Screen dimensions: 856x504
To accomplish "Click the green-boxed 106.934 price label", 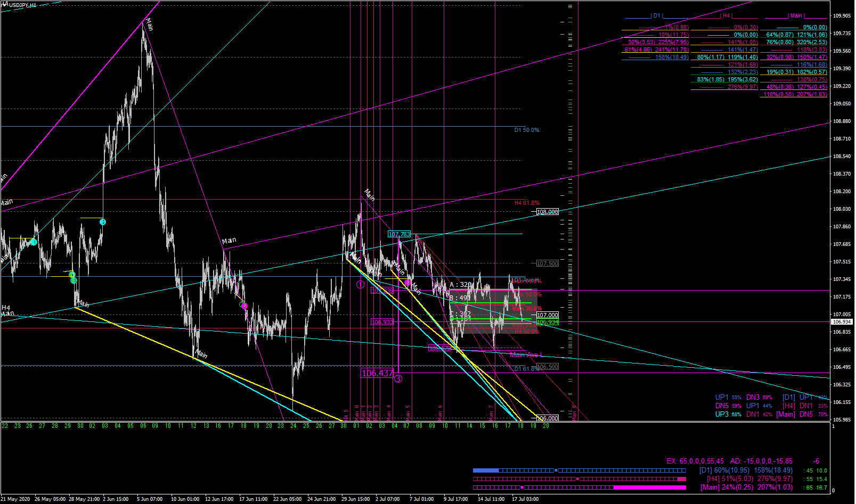I will [548, 322].
